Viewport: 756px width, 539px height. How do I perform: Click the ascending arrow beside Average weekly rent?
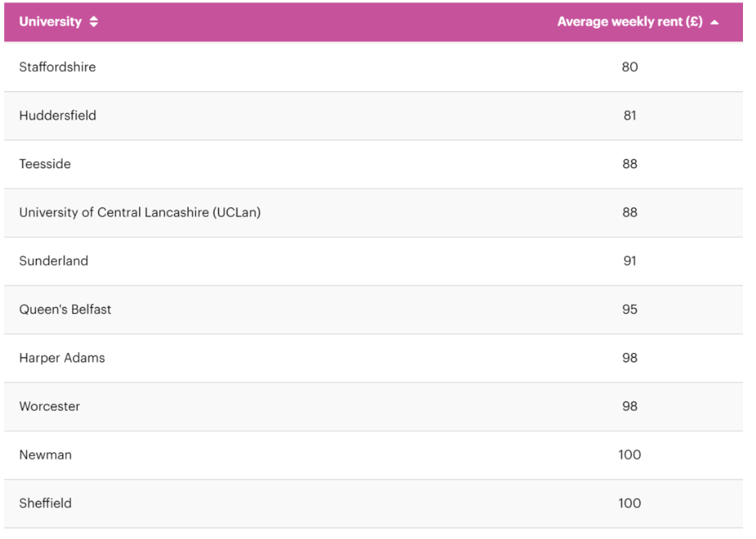[x=715, y=23]
